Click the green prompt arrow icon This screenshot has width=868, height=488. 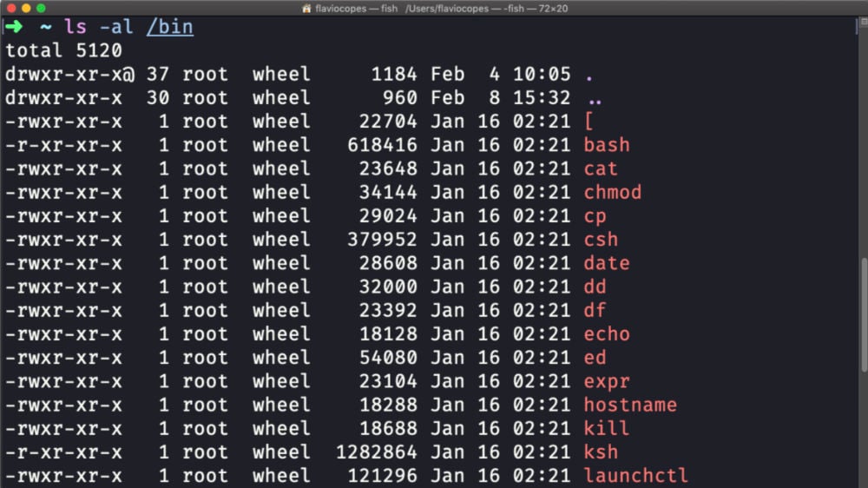(14, 26)
